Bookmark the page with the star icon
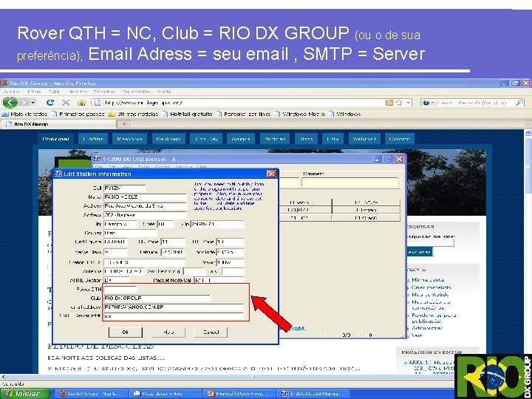This screenshot has width=532, height=399. tap(399, 103)
